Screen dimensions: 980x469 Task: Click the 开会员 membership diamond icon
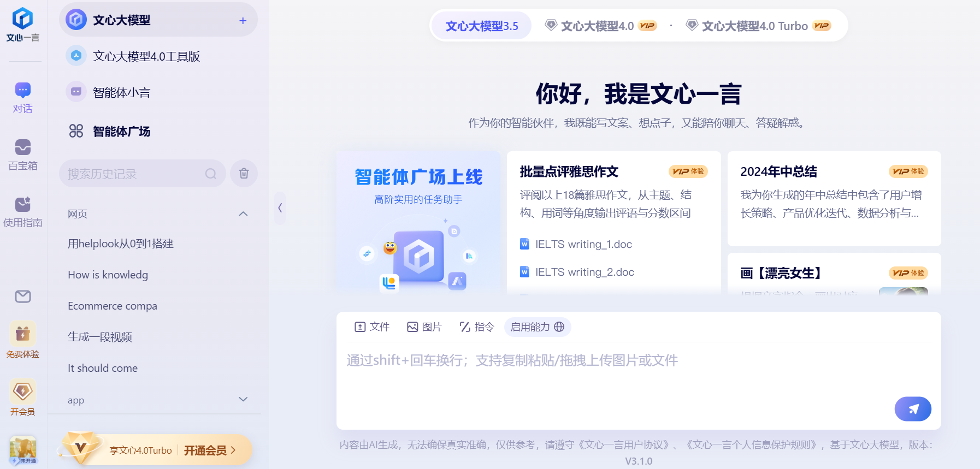click(22, 391)
